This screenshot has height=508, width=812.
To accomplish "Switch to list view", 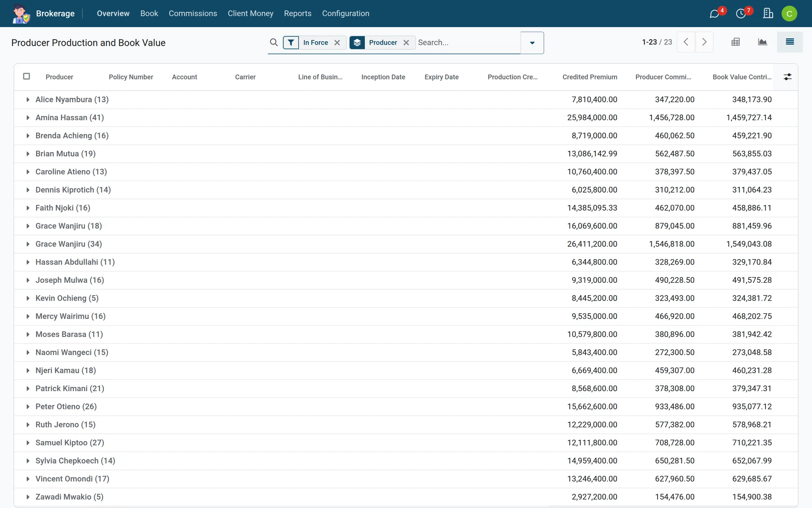I will pyautogui.click(x=790, y=42).
